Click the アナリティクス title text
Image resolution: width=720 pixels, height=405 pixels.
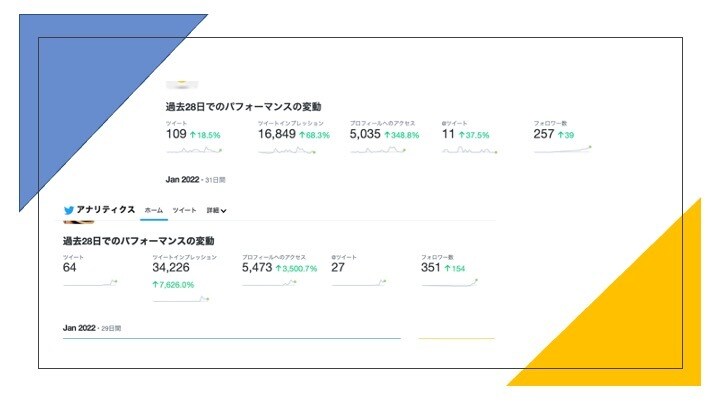click(106, 210)
